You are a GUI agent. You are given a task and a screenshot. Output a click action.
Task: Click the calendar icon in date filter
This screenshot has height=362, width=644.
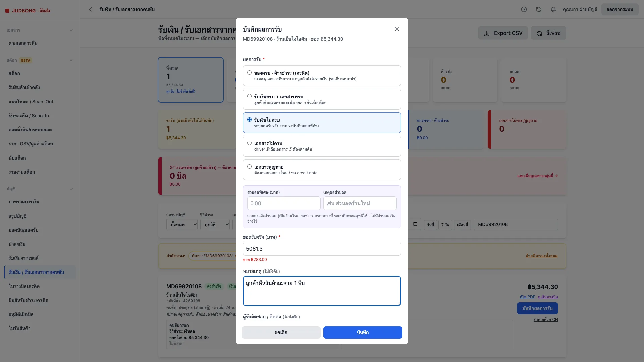[x=415, y=224]
